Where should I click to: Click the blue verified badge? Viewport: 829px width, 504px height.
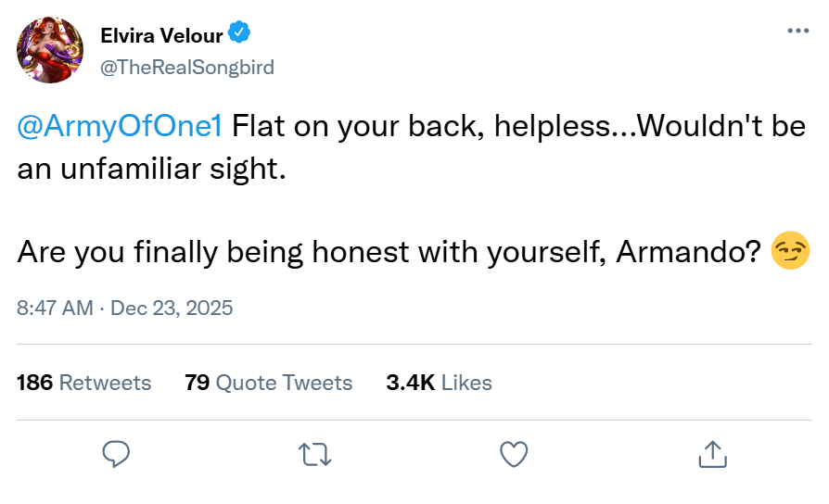pos(239,35)
